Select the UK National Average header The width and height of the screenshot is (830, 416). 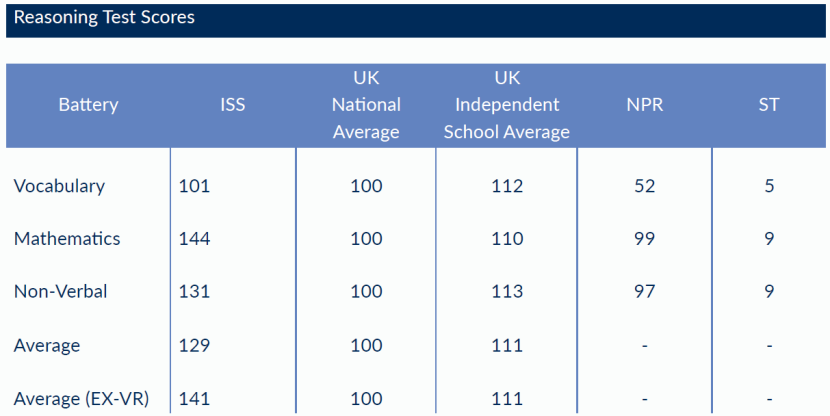(366, 105)
